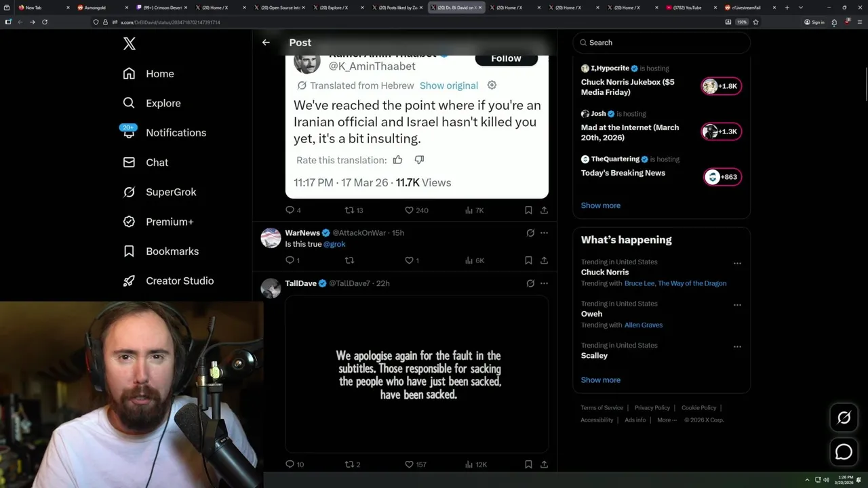
Task: Click Show original translation link
Action: click(449, 85)
